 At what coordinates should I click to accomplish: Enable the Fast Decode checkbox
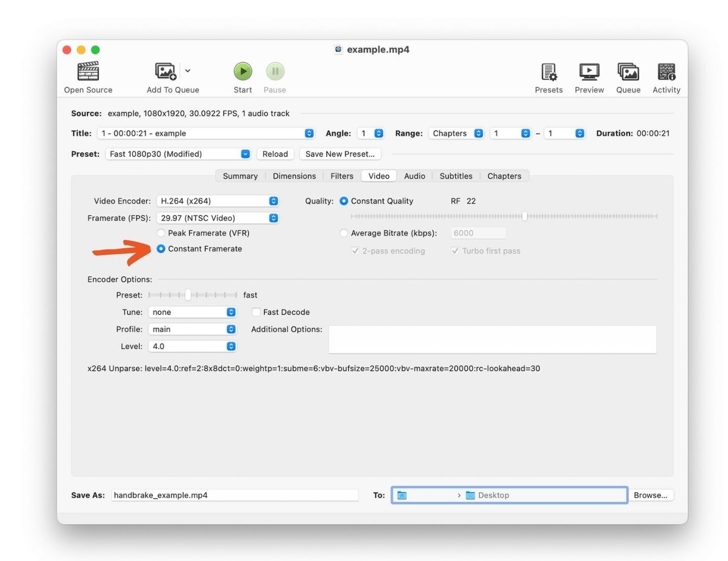pyautogui.click(x=256, y=312)
